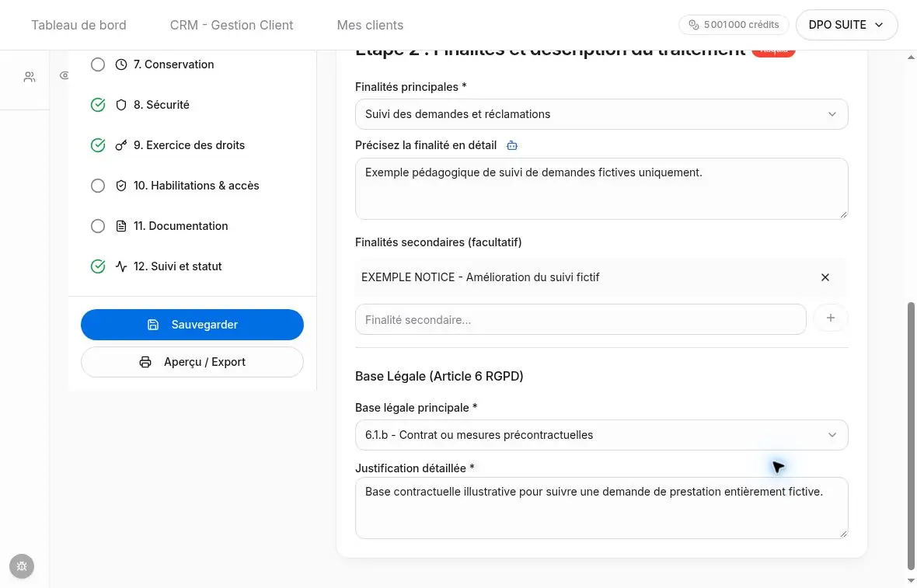Toggle step 9 Exercice des droits check
This screenshot has height=588, width=917.
click(98, 145)
